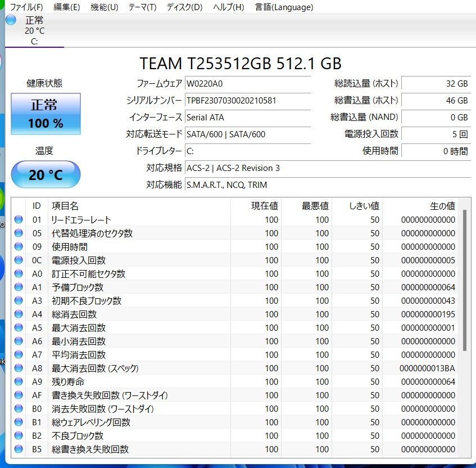Click the serial number field TPBF2307030020210581
Image resolution: width=476 pixels, height=468 pixels.
pos(248,101)
